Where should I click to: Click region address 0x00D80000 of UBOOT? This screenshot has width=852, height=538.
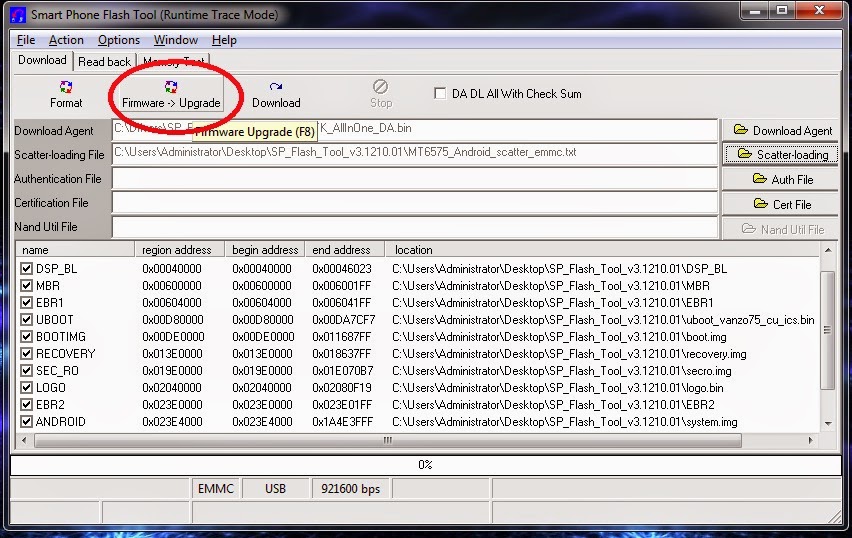(x=173, y=320)
